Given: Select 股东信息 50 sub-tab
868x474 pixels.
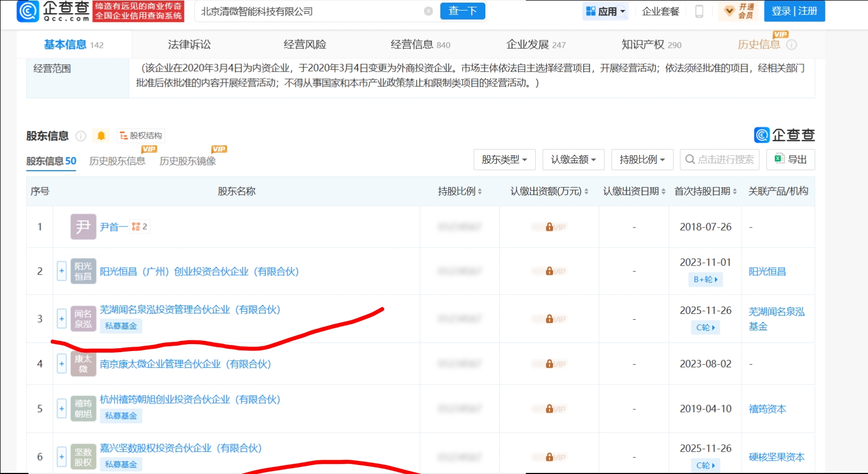Looking at the screenshot, I should 51,161.
